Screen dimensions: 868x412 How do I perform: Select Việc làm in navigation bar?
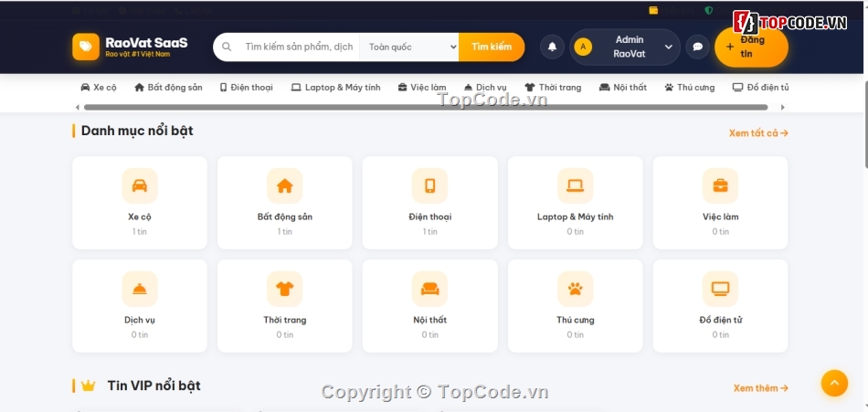click(422, 88)
